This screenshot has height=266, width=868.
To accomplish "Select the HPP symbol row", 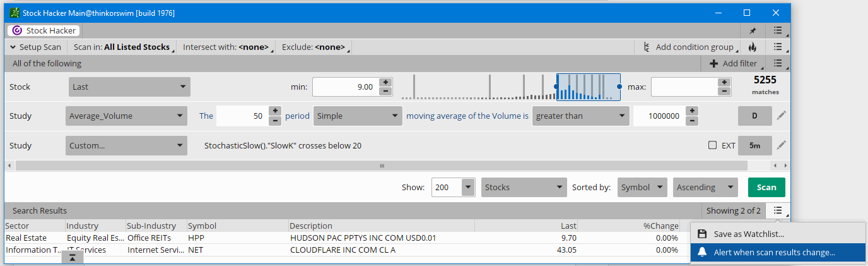I will pyautogui.click(x=347, y=238).
